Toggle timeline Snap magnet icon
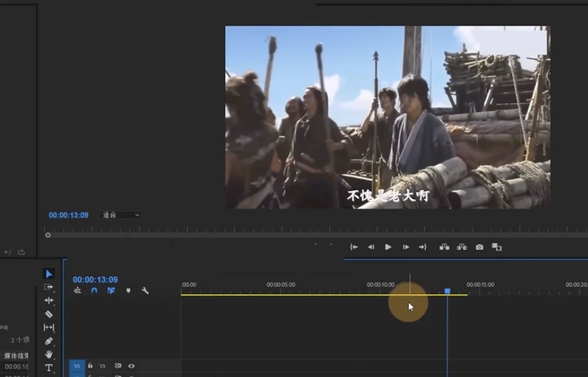588x377 pixels. (94, 290)
